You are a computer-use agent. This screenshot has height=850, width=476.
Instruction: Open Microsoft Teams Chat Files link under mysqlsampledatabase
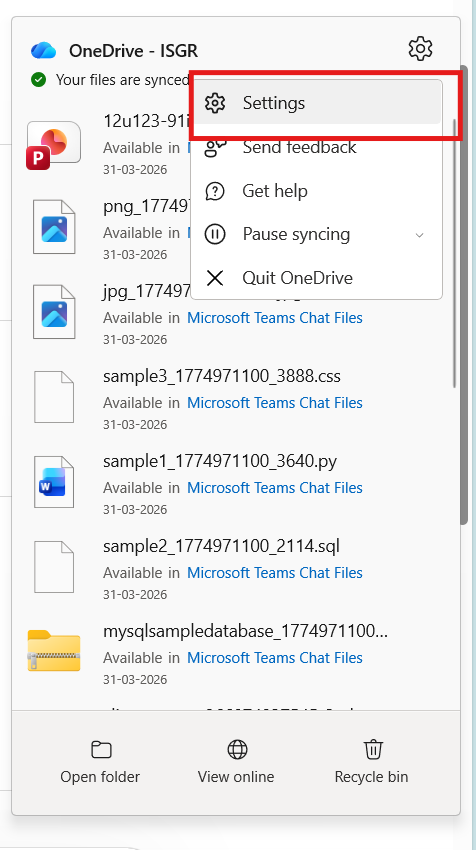275,658
